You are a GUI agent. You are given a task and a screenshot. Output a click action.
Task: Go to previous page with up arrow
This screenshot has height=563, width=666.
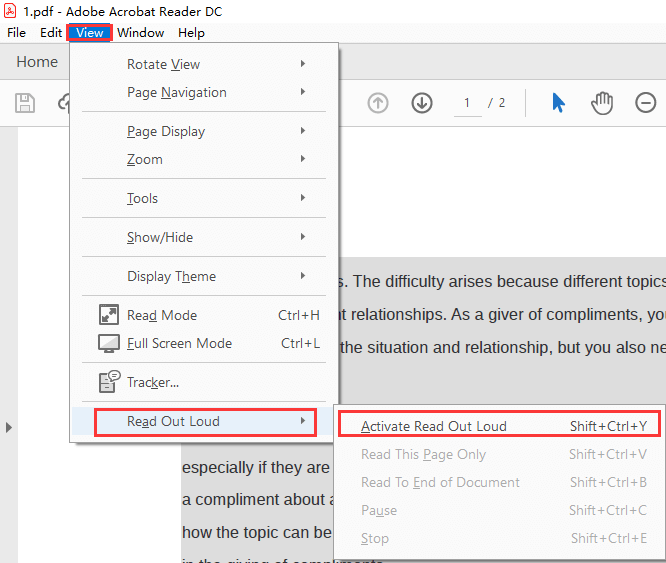pyautogui.click(x=378, y=103)
